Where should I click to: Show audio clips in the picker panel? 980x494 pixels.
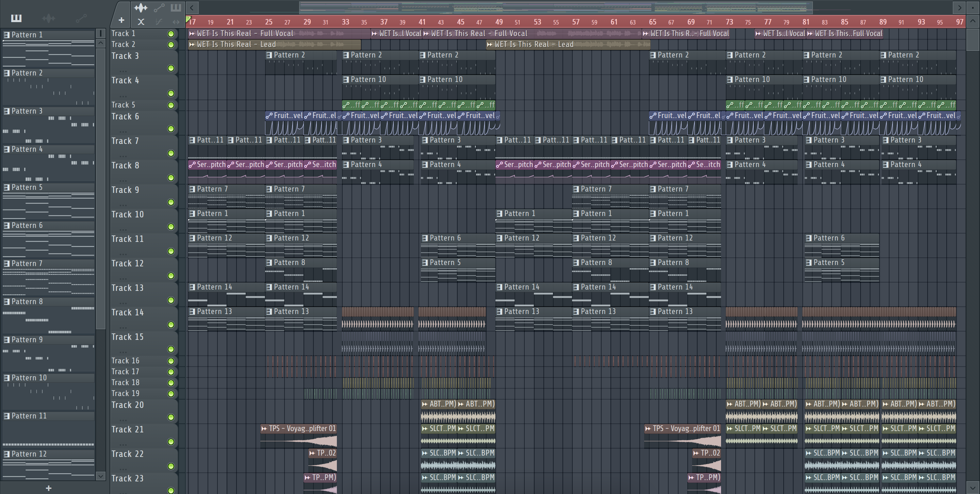click(x=49, y=18)
